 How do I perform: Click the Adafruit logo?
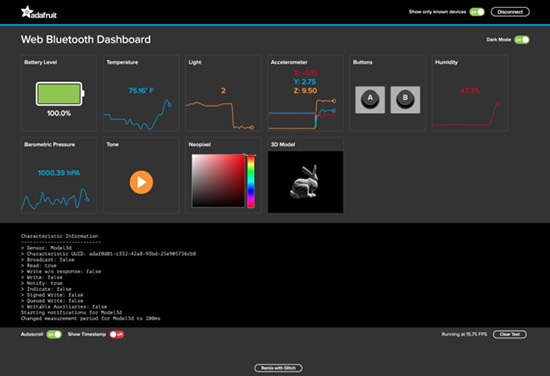(x=39, y=12)
